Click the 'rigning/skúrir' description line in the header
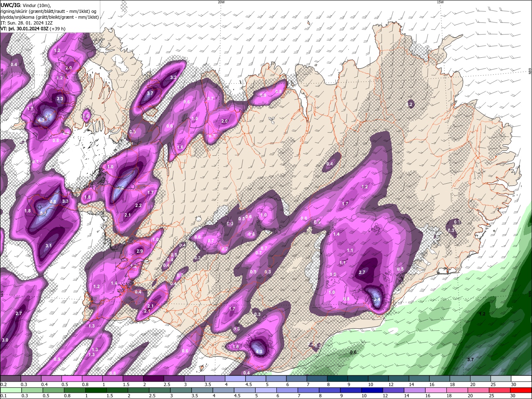This screenshot has height=399, width=532. 48,11
